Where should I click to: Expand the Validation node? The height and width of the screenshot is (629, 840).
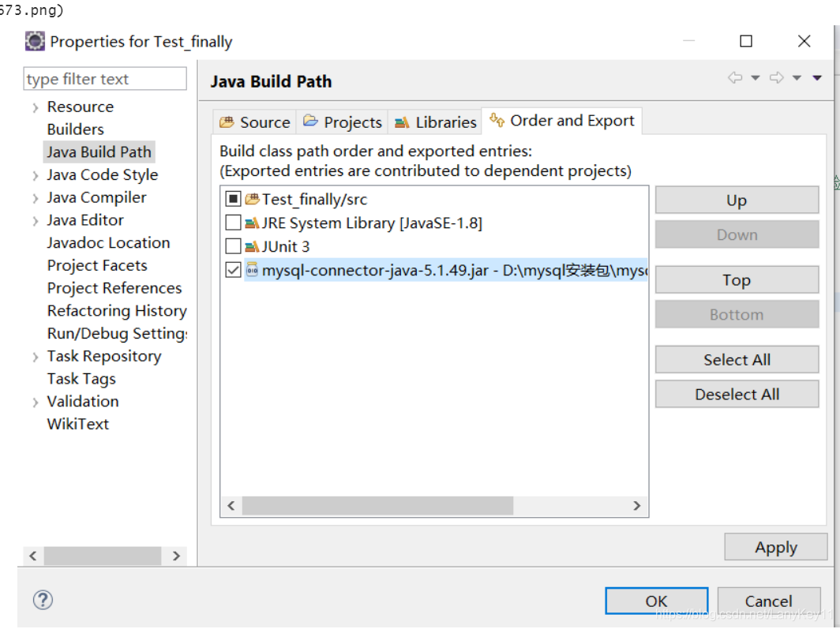pos(36,402)
